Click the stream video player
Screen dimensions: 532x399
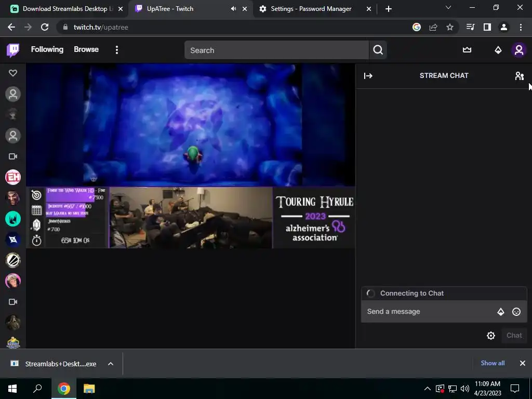coord(191,156)
